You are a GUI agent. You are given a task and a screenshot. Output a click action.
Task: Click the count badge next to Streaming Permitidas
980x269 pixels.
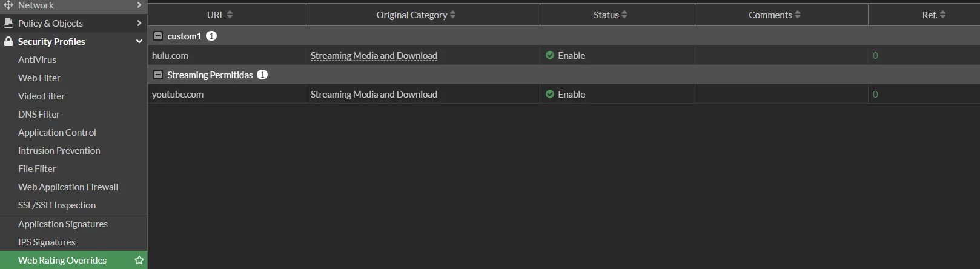(x=262, y=75)
